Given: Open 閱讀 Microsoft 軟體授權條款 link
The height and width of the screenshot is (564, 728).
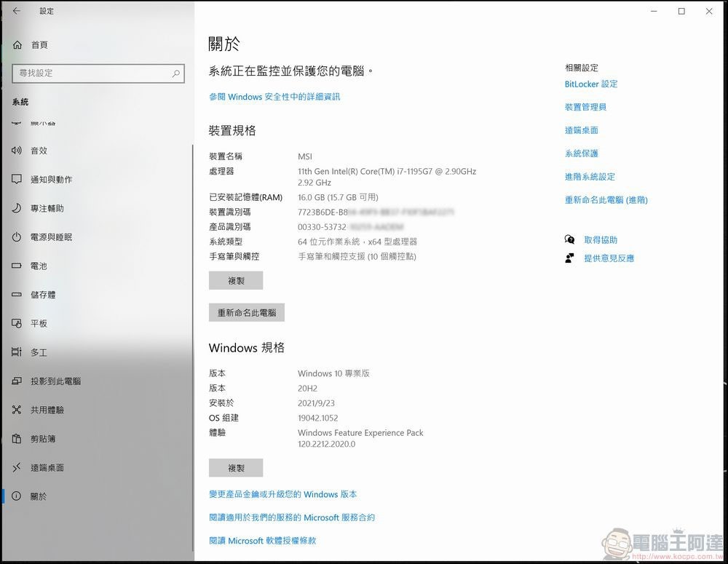Looking at the screenshot, I should (262, 541).
